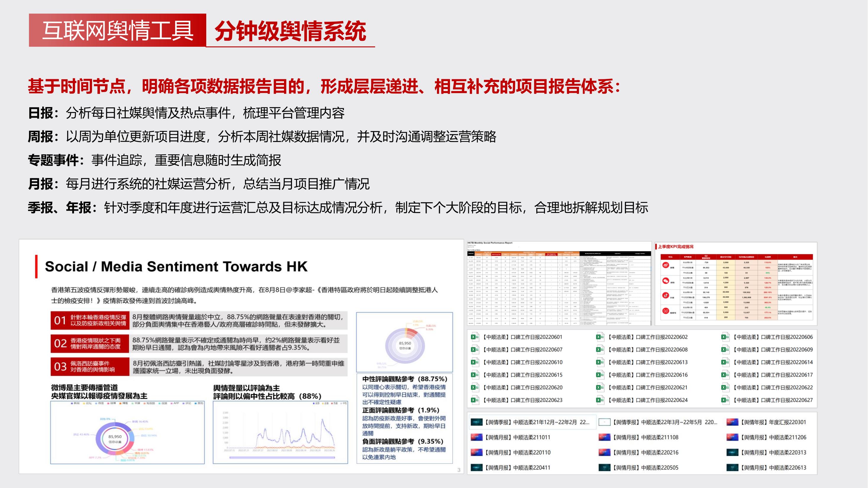Click the 日报 bullet line
The width and height of the screenshot is (868, 488).
tap(186, 113)
